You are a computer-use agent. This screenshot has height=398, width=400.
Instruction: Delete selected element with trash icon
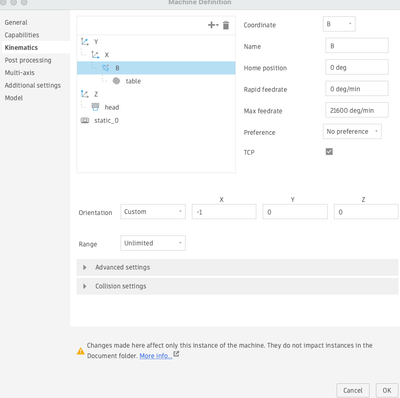226,25
